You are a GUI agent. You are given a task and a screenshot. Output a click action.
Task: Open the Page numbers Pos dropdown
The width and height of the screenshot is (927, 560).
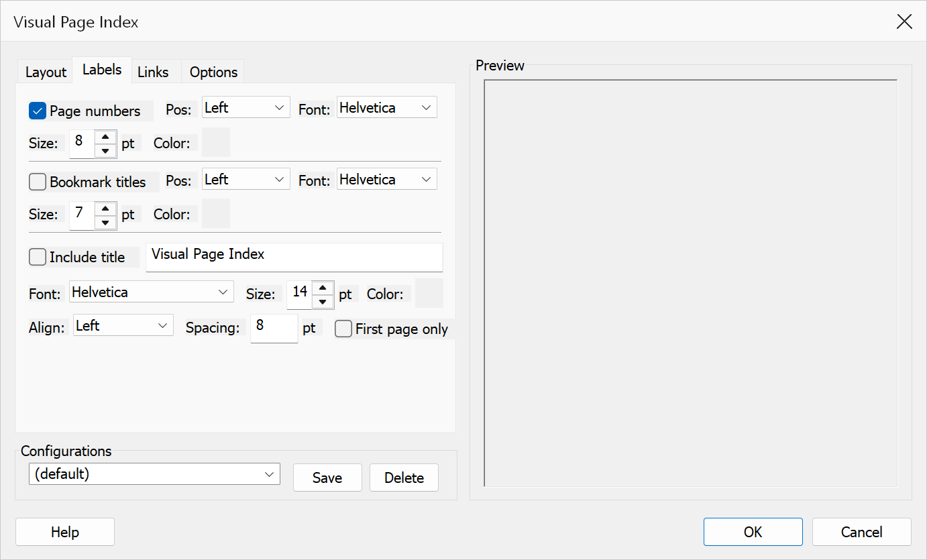(x=246, y=107)
